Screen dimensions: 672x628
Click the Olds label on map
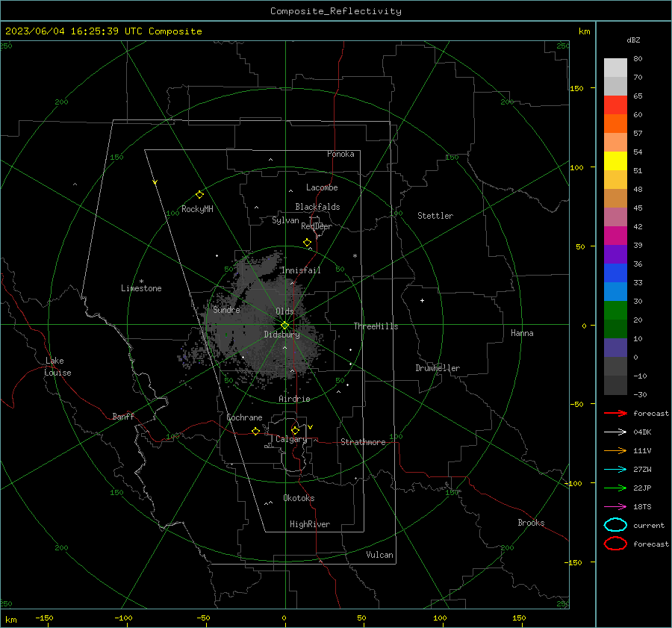(284, 311)
